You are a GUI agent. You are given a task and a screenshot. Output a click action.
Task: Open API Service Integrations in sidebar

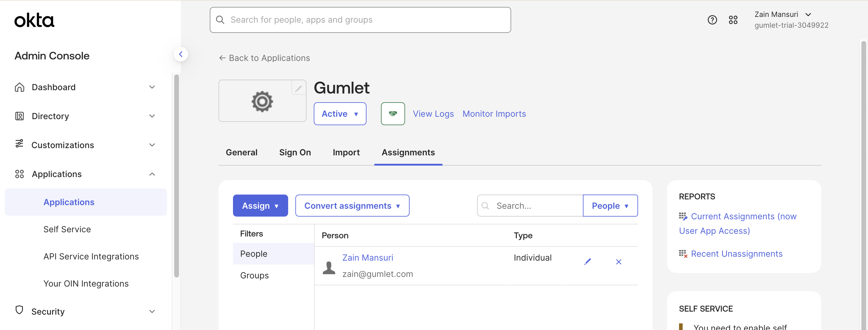point(91,256)
